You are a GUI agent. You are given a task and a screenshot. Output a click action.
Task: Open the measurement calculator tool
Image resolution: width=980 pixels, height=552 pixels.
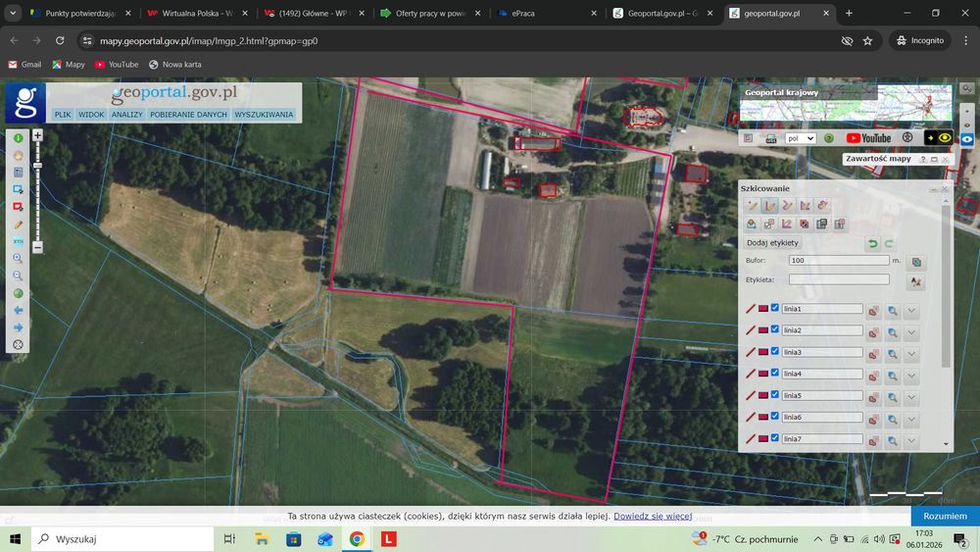coord(18,172)
